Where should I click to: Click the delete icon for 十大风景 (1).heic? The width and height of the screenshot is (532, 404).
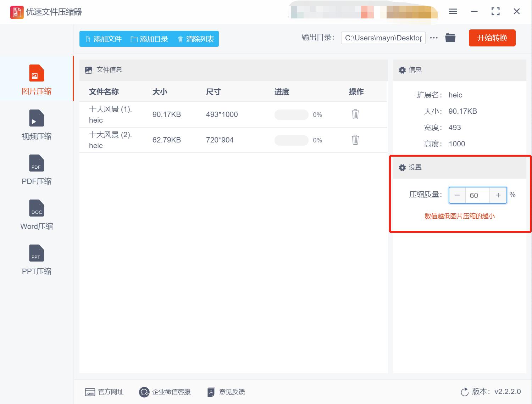pos(355,114)
